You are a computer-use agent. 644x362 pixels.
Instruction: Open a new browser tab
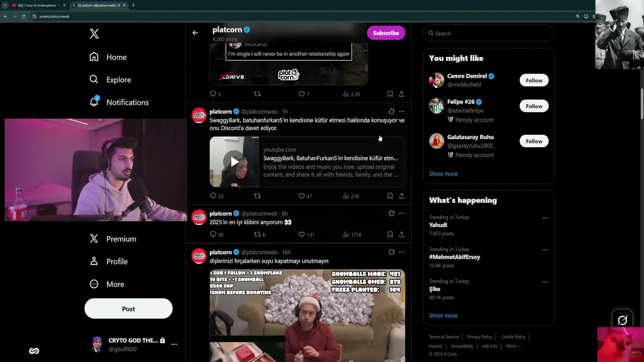(133, 5)
